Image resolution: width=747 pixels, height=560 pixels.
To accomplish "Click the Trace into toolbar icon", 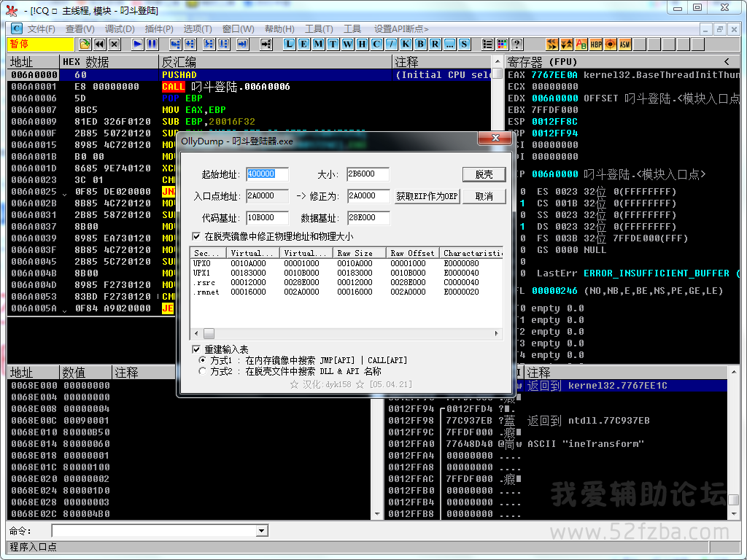I will [x=209, y=44].
